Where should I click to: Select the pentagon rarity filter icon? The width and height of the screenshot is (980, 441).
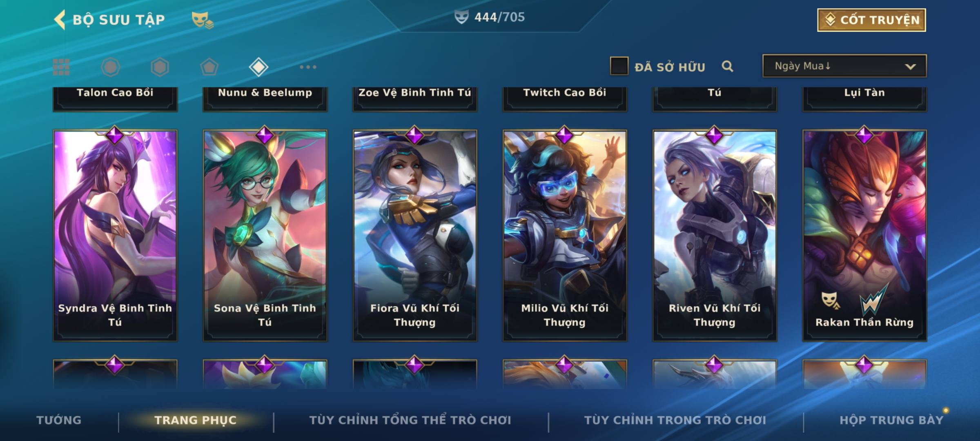pyautogui.click(x=209, y=67)
